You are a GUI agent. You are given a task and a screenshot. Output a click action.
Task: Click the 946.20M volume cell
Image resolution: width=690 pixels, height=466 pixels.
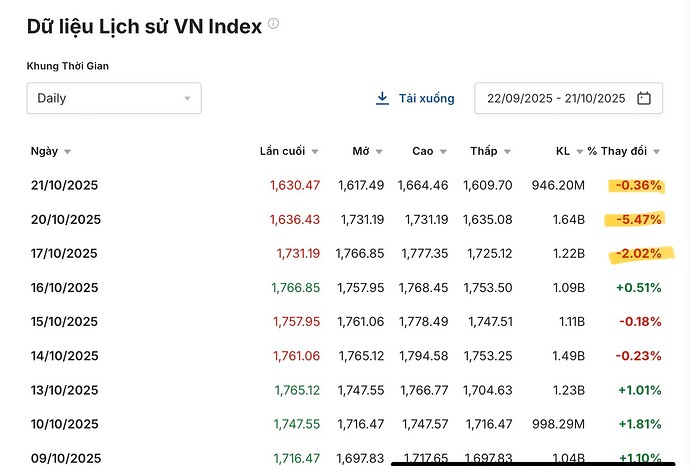(558, 185)
